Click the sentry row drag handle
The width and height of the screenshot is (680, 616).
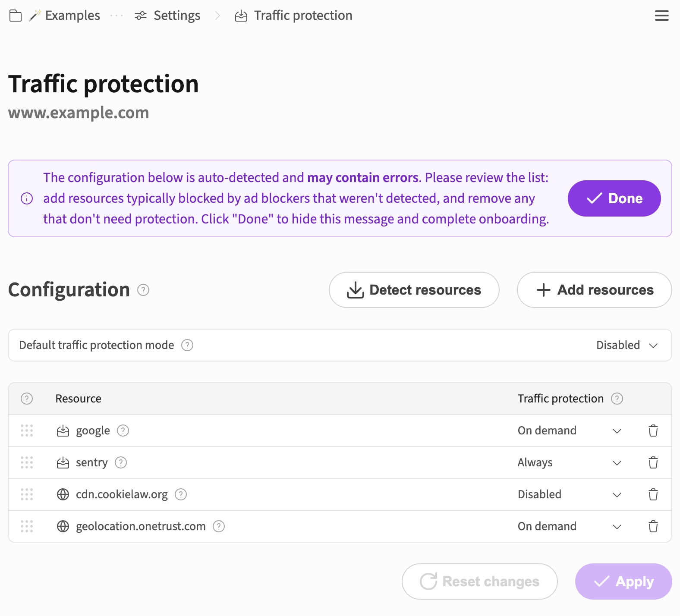click(27, 462)
